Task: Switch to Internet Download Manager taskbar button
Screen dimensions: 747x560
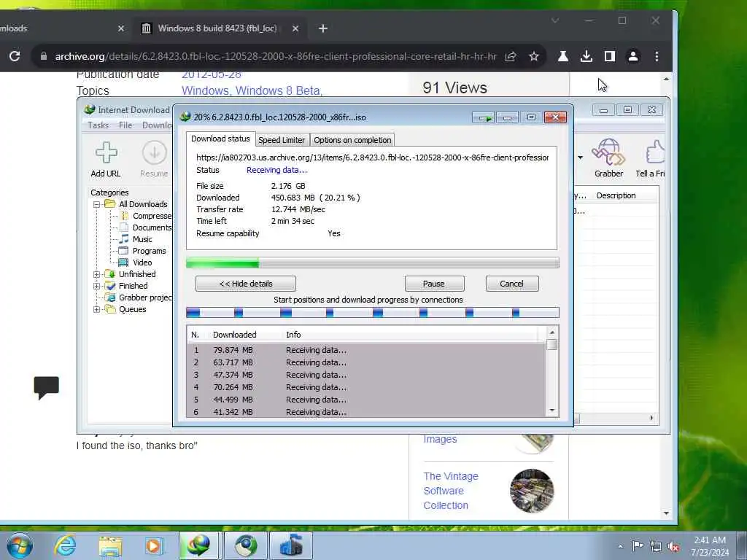Action: (198, 545)
